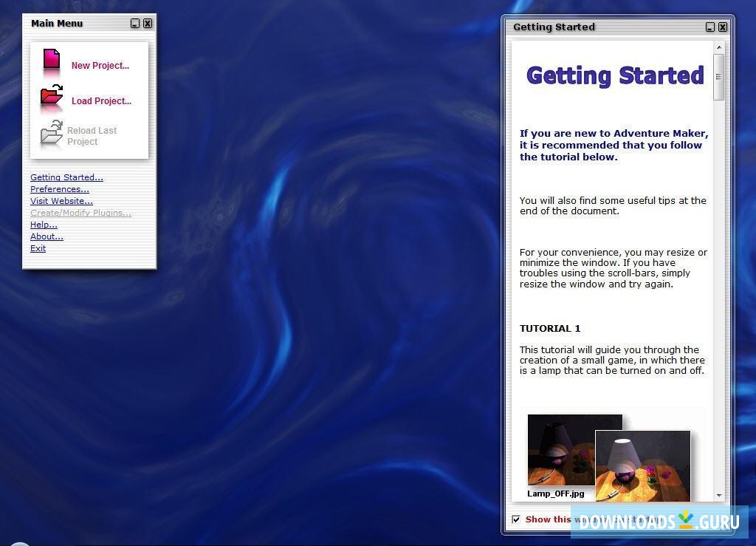The height and width of the screenshot is (546, 756).
Task: Click the scroll down arrow in Getting Started
Action: pyautogui.click(x=719, y=495)
